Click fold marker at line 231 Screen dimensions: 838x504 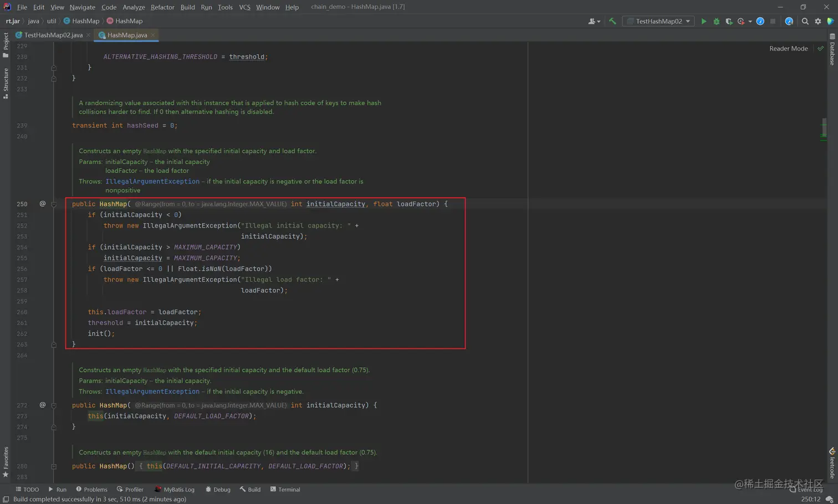pyautogui.click(x=54, y=68)
